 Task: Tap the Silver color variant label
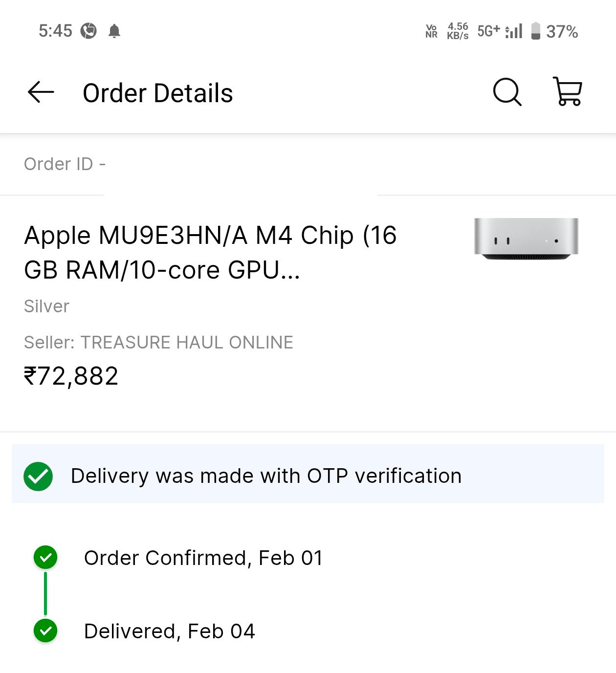point(47,306)
